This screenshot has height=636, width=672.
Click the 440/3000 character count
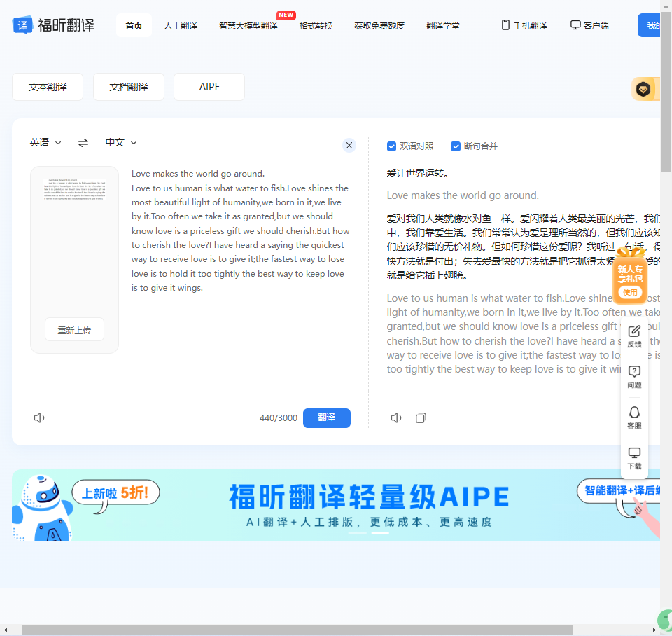click(x=278, y=417)
